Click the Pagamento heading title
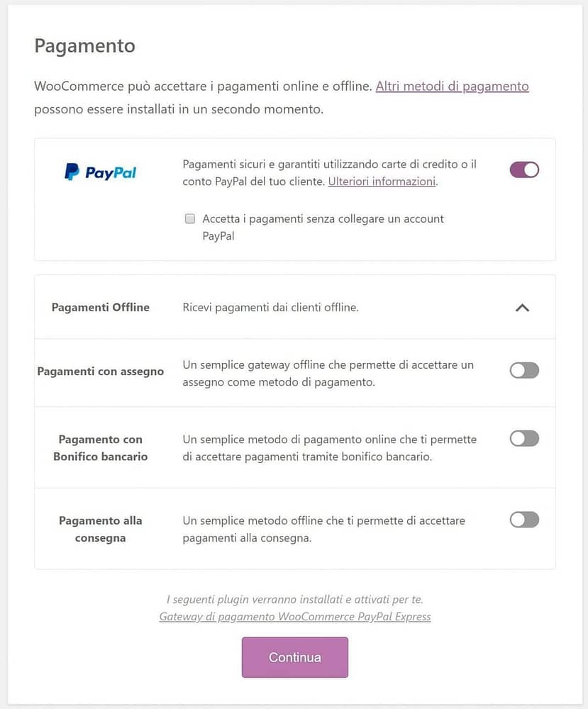 (84, 45)
